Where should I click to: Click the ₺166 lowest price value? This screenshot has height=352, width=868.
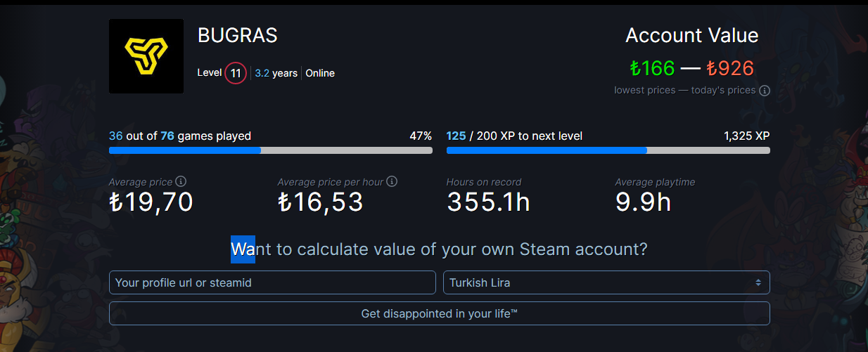coord(652,68)
